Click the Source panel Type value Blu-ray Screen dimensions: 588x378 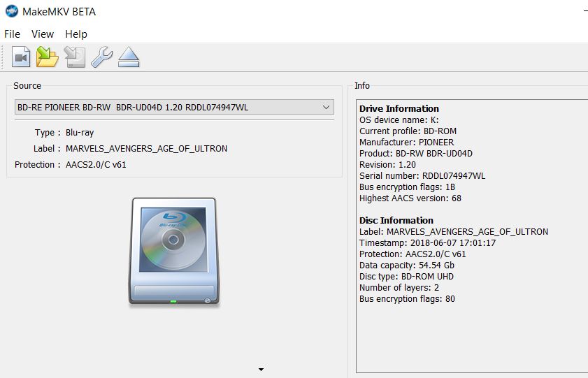[80, 133]
